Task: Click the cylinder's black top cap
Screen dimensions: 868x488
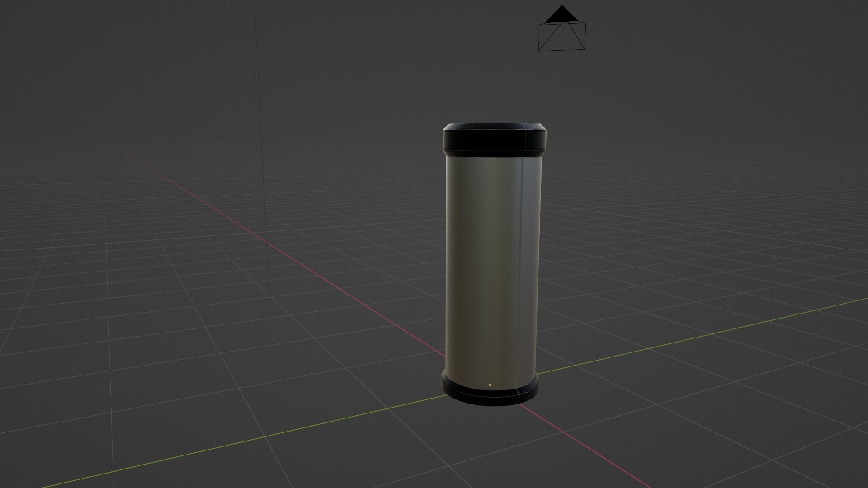Action: point(495,139)
